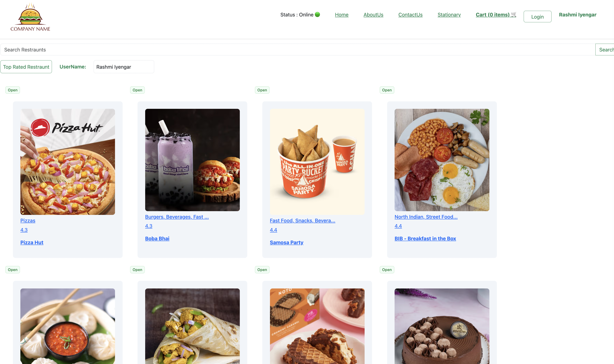Image resolution: width=614 pixels, height=364 pixels.
Task: Click the green online status dot
Action: [x=317, y=14]
